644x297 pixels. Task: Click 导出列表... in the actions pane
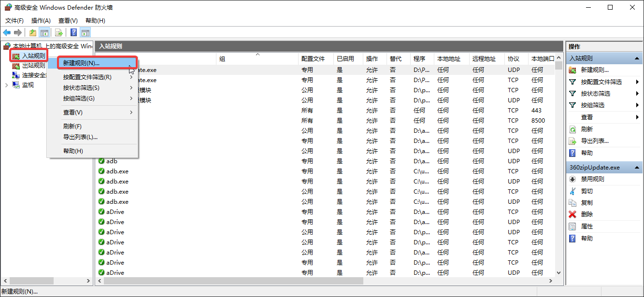pos(594,141)
